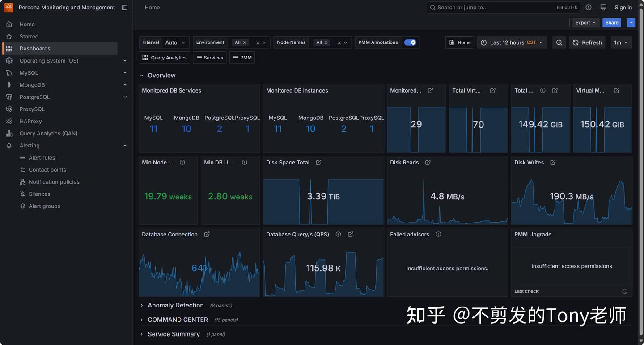The width and height of the screenshot is (644, 345).
Task: Open external link on Disk Writes panel
Action: click(x=553, y=162)
